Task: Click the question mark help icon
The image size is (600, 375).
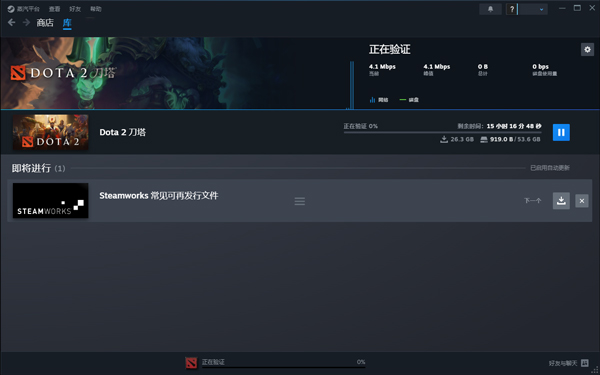Action: point(512,9)
